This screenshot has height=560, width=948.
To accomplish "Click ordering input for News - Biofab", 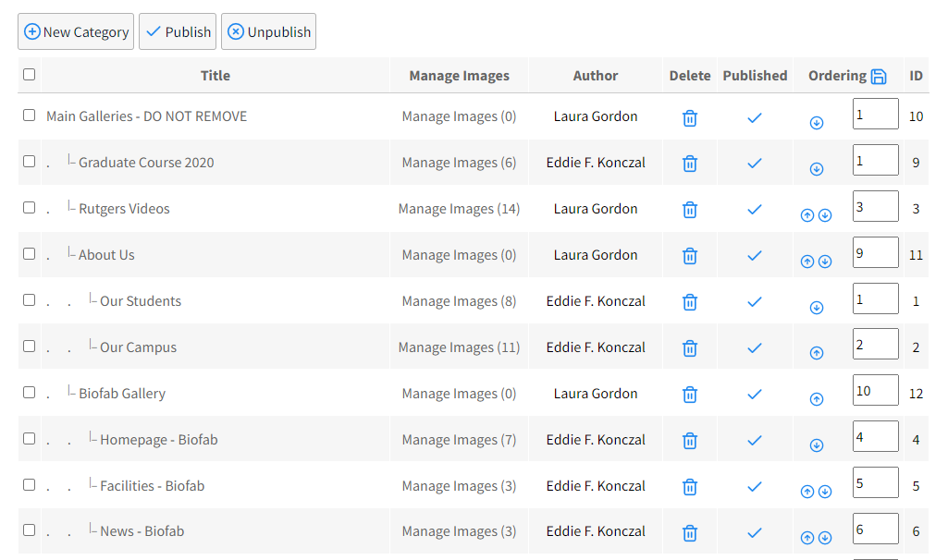I will tap(876, 529).
